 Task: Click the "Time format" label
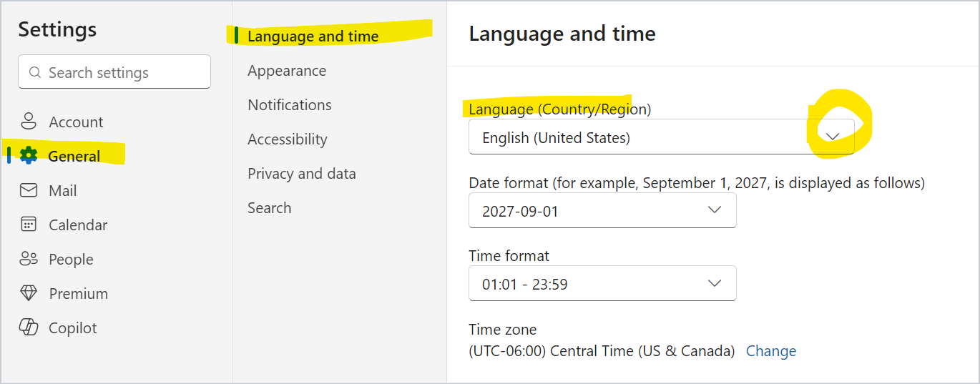[509, 256]
